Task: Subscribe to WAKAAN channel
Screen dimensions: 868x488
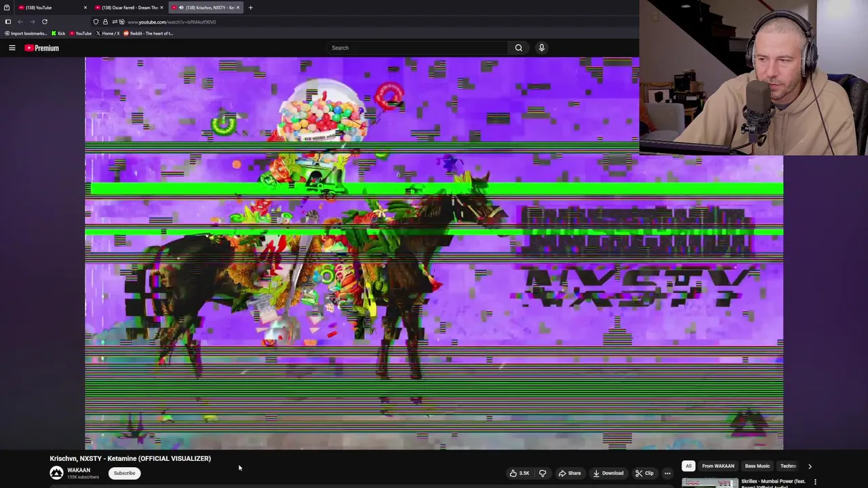Action: pos(124,473)
